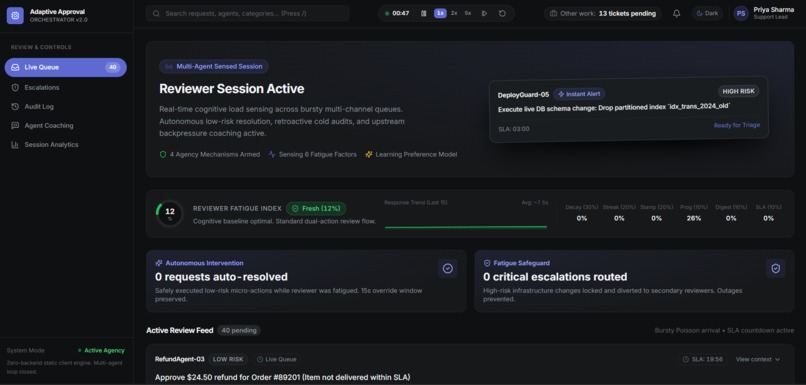Click the search magnifier icon

(156, 13)
